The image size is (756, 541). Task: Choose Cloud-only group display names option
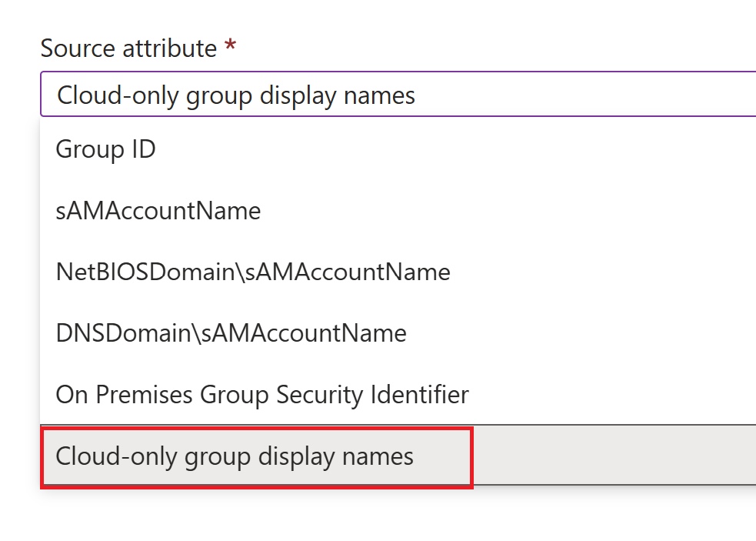[x=235, y=456]
